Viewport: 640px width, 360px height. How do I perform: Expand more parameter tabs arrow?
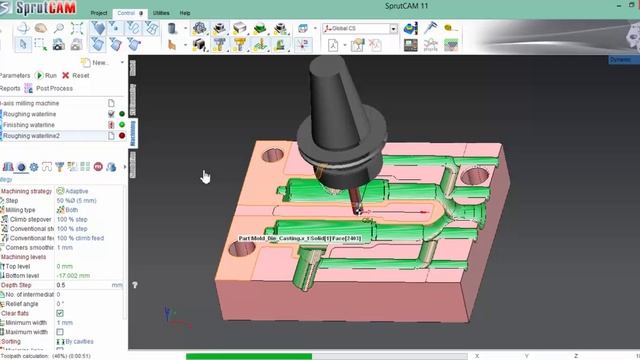(124, 167)
